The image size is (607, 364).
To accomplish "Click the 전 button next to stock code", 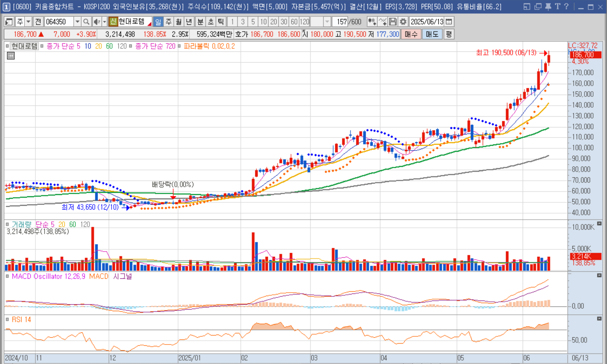I will pos(38,22).
